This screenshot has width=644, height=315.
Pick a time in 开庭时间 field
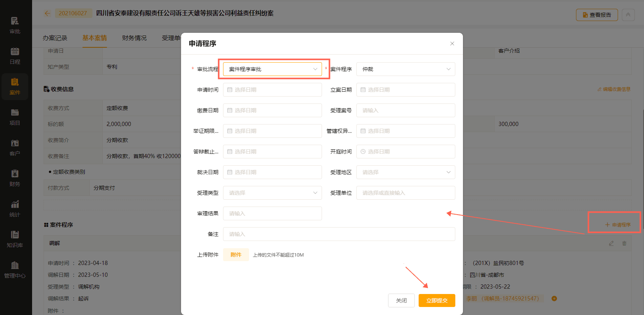406,152
